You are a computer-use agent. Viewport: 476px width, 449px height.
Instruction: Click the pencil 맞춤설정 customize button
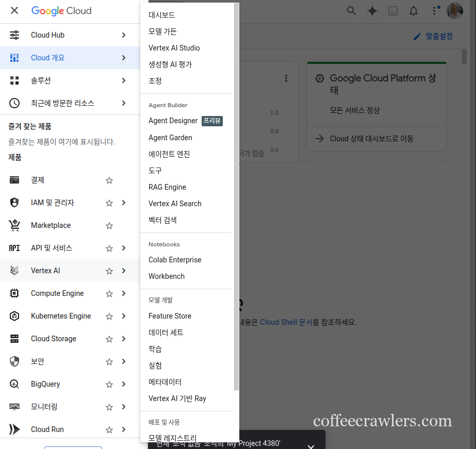433,37
